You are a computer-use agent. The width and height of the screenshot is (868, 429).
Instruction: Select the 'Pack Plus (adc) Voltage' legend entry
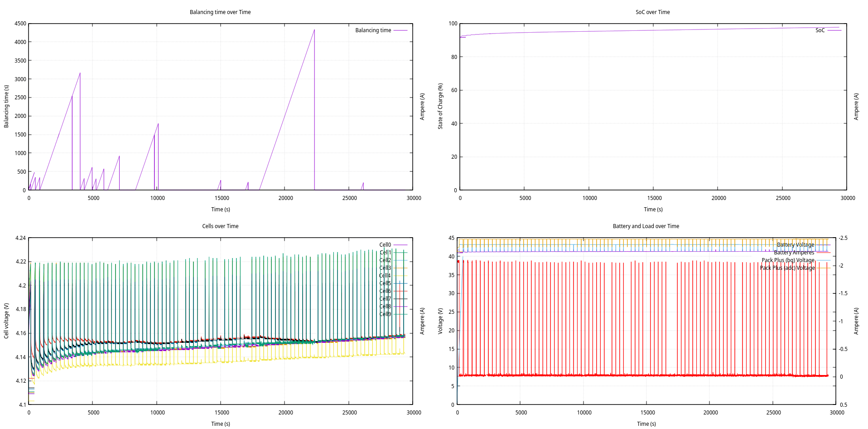(x=787, y=268)
